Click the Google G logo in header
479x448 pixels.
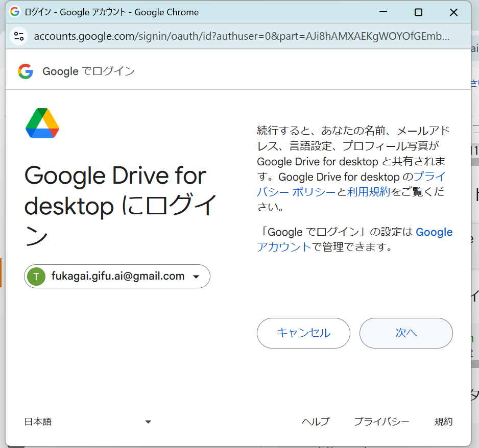26,71
